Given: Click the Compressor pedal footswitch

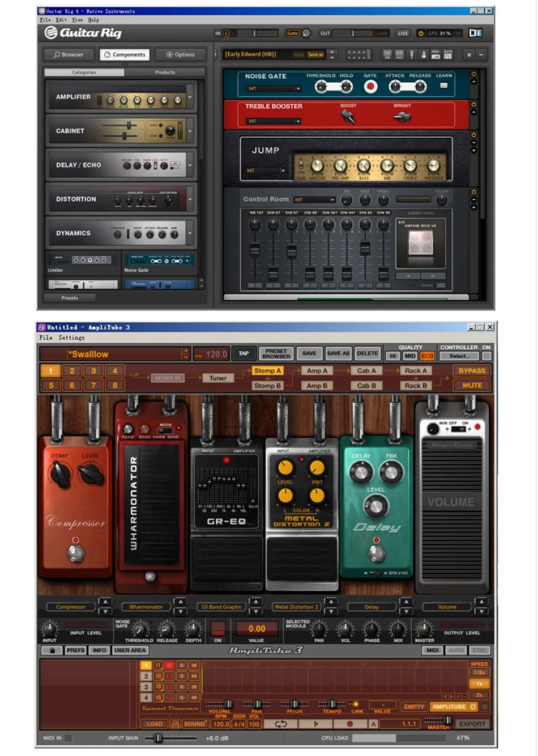Looking at the screenshot, I should point(75,552).
